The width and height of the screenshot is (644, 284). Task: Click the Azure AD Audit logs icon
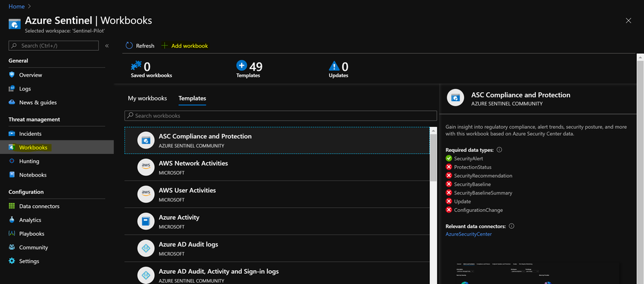tap(146, 249)
